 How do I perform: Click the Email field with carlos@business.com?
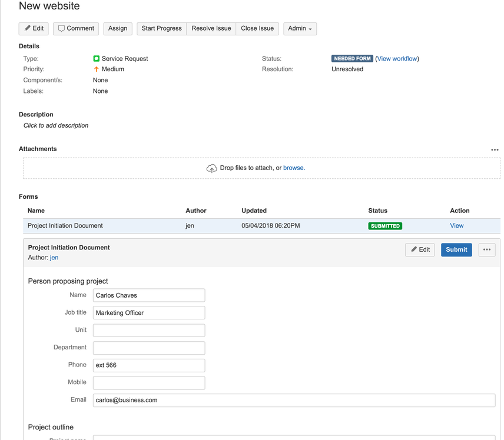(x=294, y=400)
